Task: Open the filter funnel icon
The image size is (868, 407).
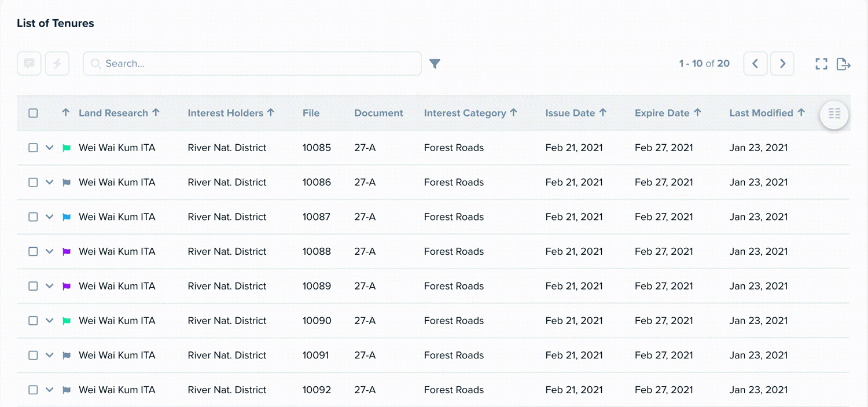Action: (x=435, y=64)
